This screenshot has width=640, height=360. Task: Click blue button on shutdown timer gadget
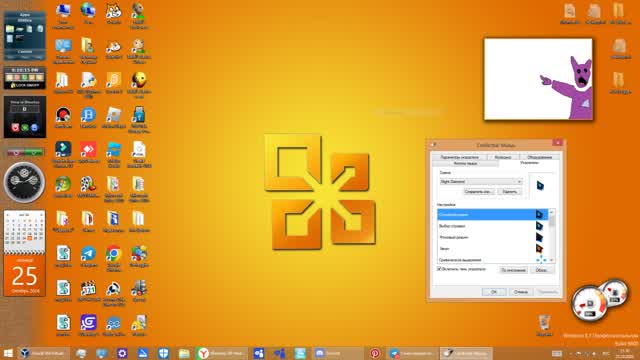tap(34, 128)
